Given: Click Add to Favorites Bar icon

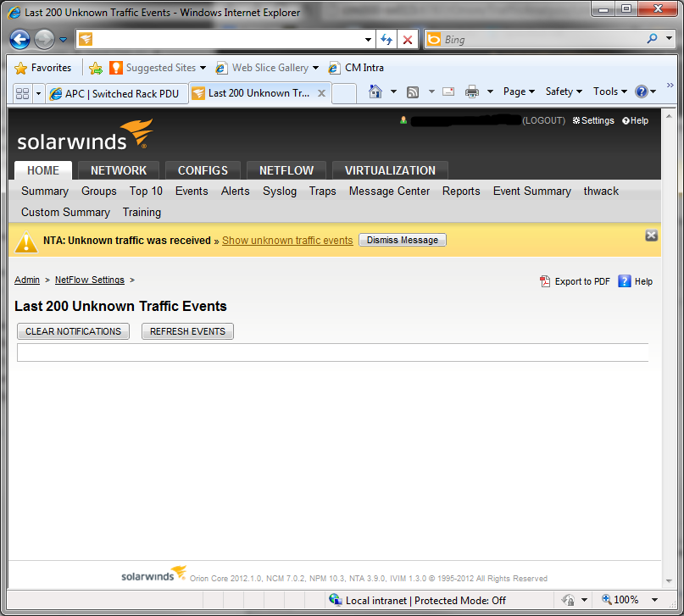Looking at the screenshot, I should 96,68.
